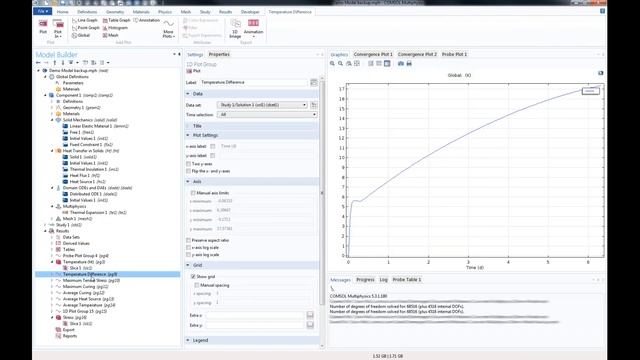The height and width of the screenshot is (360, 640).
Task: Add a Histogram plot
Action: coord(115,28)
